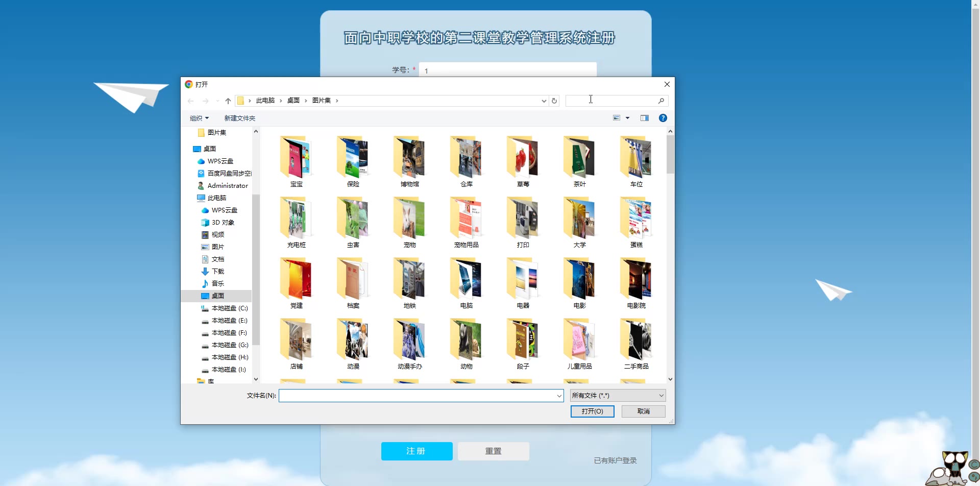Click the search box in the dialog

pyautogui.click(x=617, y=101)
